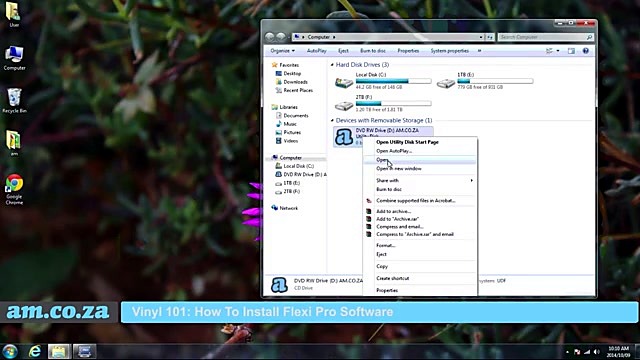Viewport: 640px width, 360px height.
Task: Click the network icon in system tray
Action: 587,352
